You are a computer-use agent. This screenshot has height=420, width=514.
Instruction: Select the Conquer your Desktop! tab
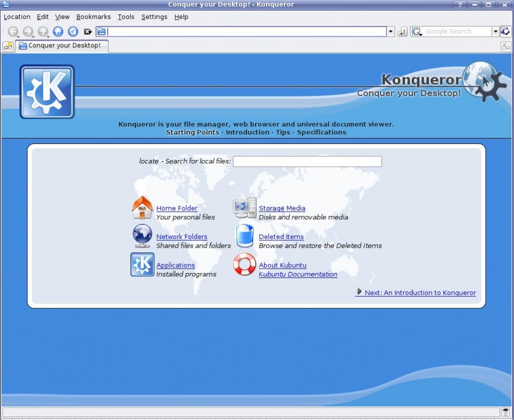(x=62, y=46)
